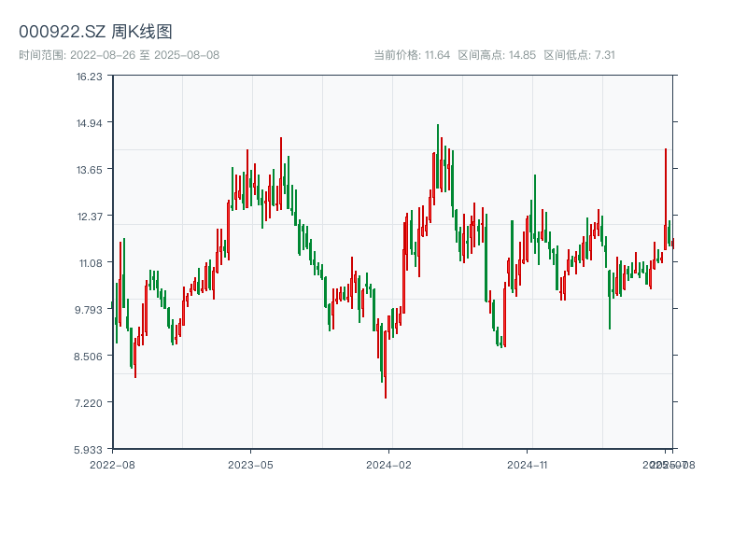The image size is (747, 560).
Task: Select the 13.65 price axis label
Action: click(90, 170)
